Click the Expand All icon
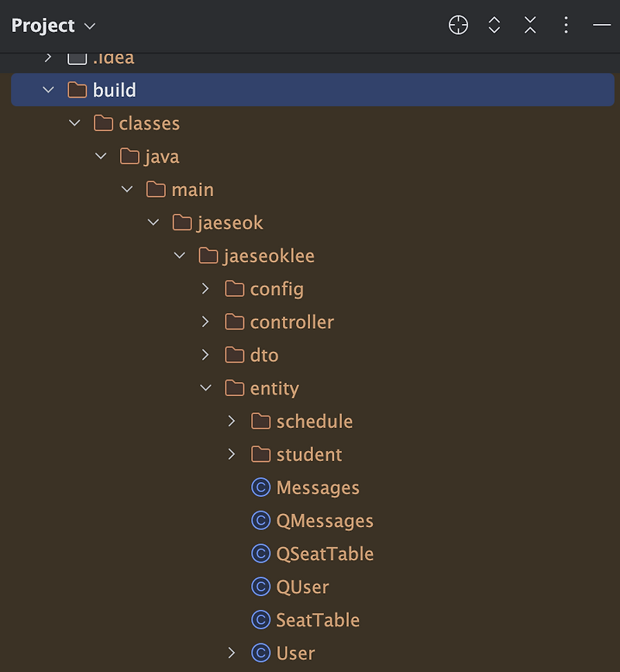The image size is (620, 672). pyautogui.click(x=494, y=25)
